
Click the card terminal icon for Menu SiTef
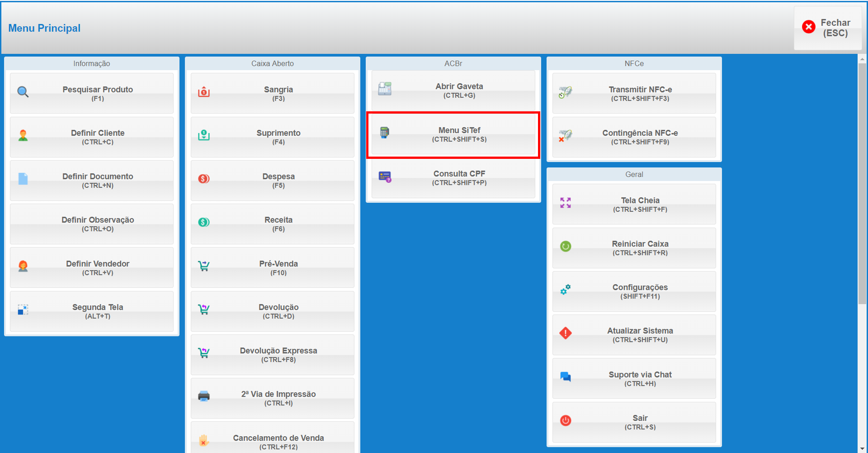pyautogui.click(x=384, y=133)
